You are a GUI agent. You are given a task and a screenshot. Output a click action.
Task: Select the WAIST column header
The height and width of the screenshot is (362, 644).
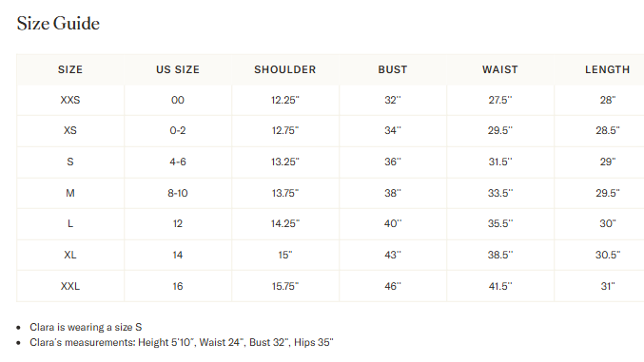[500, 69]
